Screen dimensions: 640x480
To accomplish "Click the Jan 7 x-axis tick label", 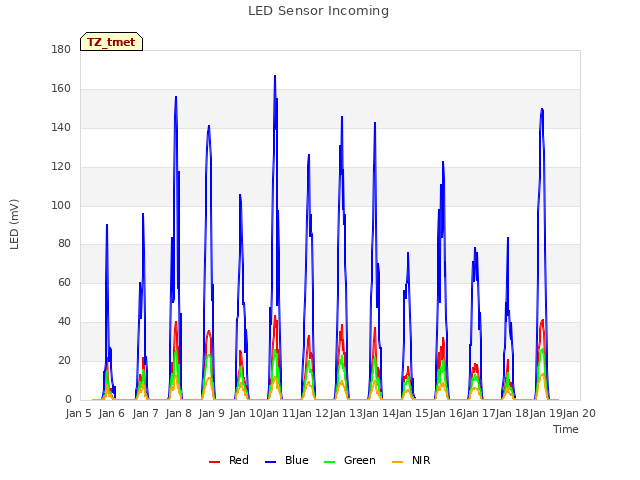I will (145, 413).
